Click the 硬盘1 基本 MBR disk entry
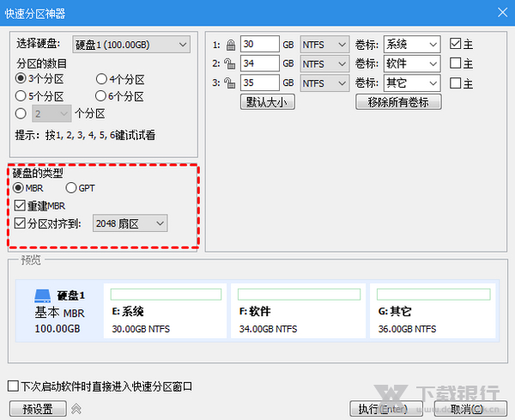Screen dimensions: 515x420 [x=59, y=311]
